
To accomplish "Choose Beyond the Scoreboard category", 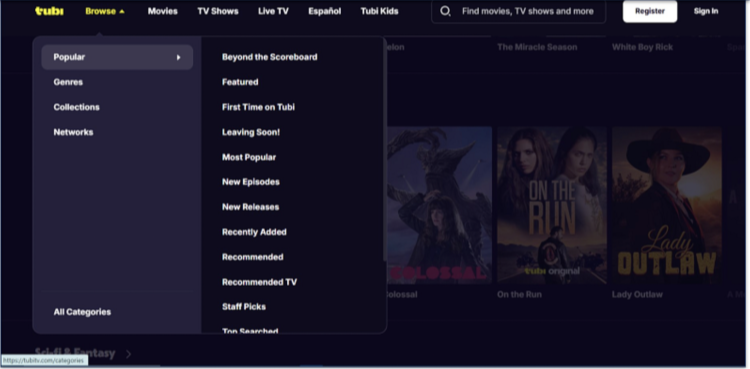I will (269, 57).
